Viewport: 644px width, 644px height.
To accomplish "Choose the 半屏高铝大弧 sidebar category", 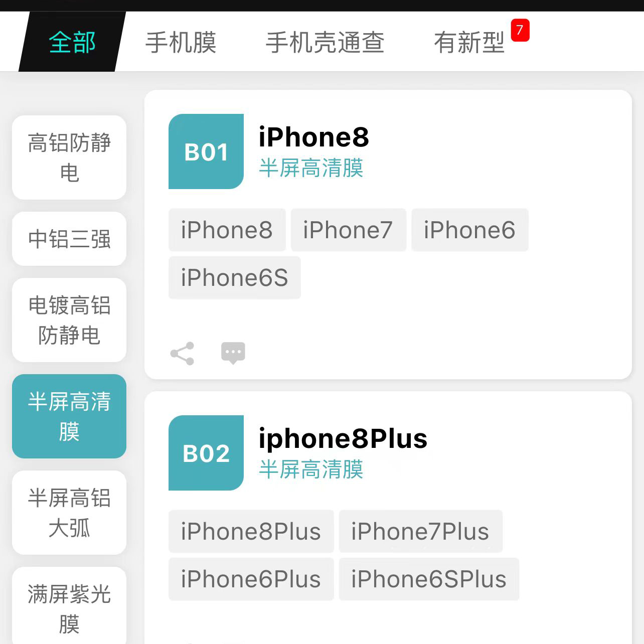I will click(69, 513).
